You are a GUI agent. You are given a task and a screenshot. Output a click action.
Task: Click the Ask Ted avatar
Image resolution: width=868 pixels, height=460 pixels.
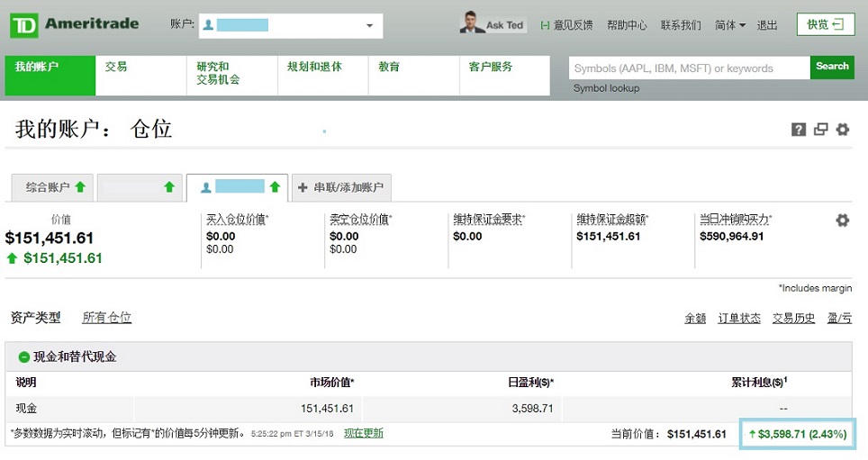tap(470, 23)
